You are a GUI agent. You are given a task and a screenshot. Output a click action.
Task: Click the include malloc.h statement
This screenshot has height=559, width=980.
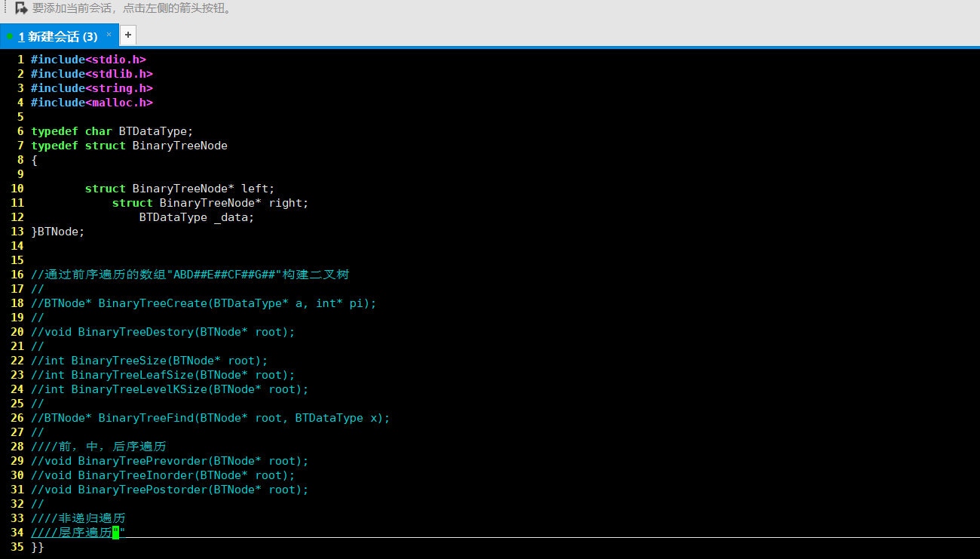pyautogui.click(x=90, y=102)
